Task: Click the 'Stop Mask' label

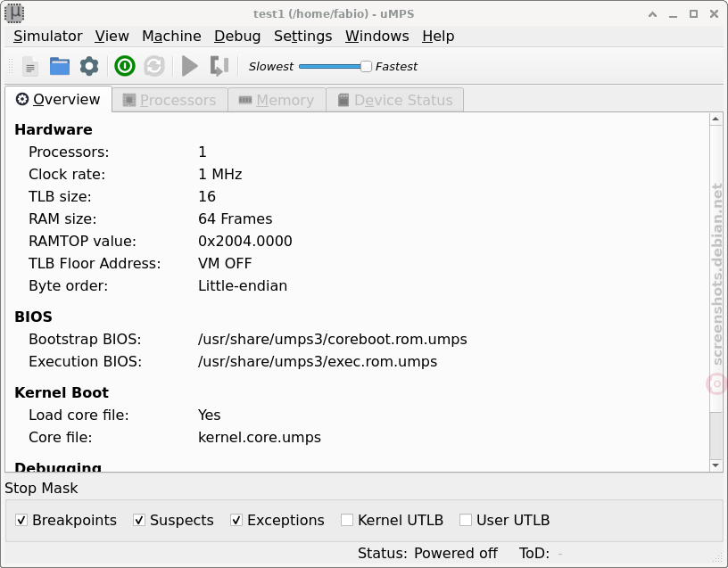Action: pos(41,488)
